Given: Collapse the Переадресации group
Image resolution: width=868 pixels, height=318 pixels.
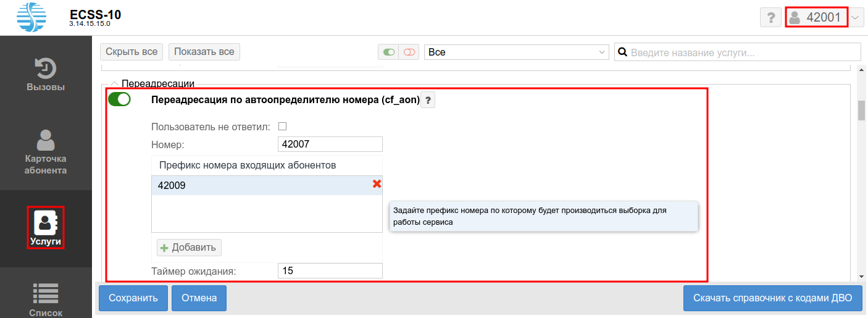Looking at the screenshot, I should coord(114,83).
